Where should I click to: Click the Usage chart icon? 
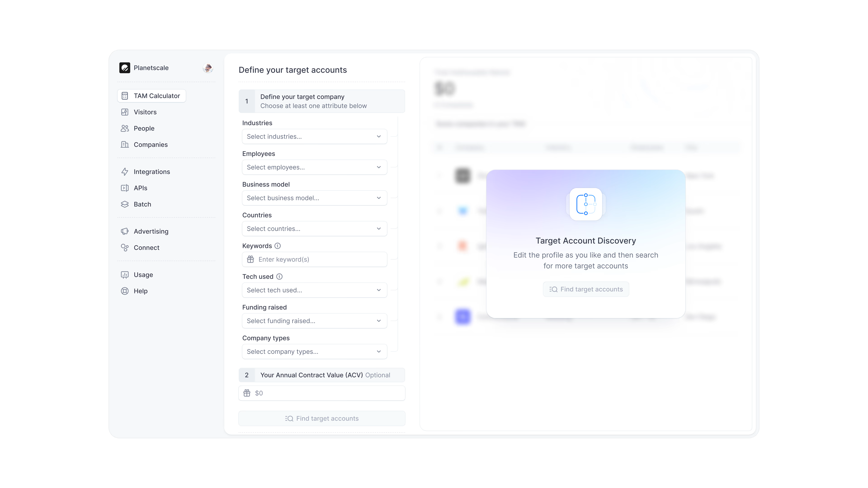125,275
